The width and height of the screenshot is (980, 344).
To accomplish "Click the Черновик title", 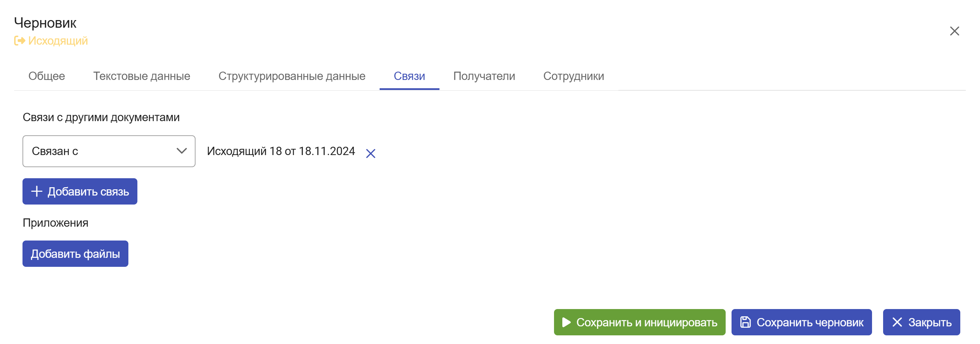I will pyautogui.click(x=45, y=23).
